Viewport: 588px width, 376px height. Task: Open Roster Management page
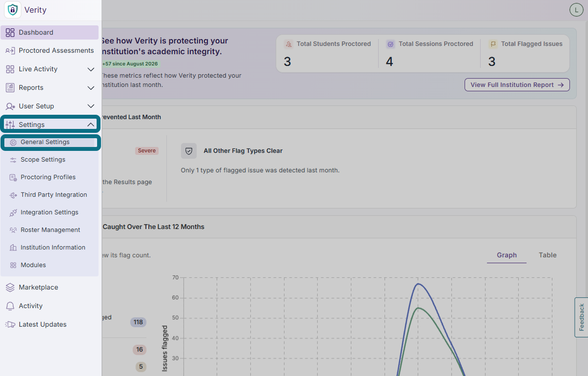(x=50, y=230)
